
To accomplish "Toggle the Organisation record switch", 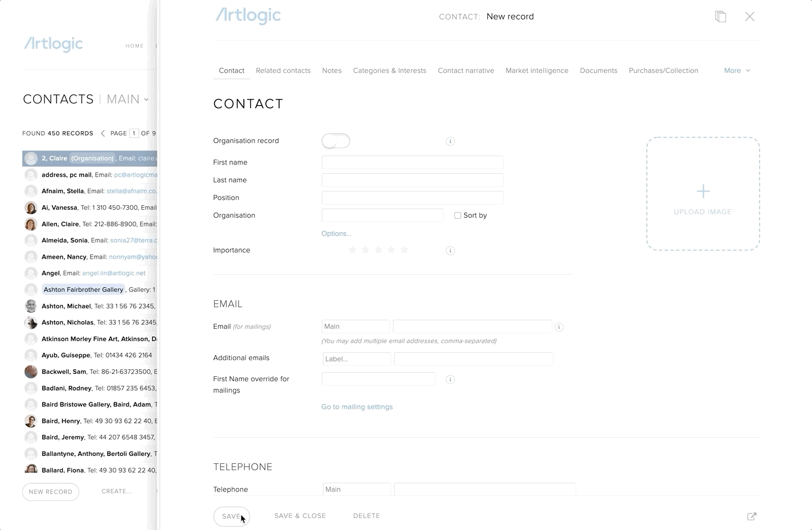I will [x=336, y=141].
